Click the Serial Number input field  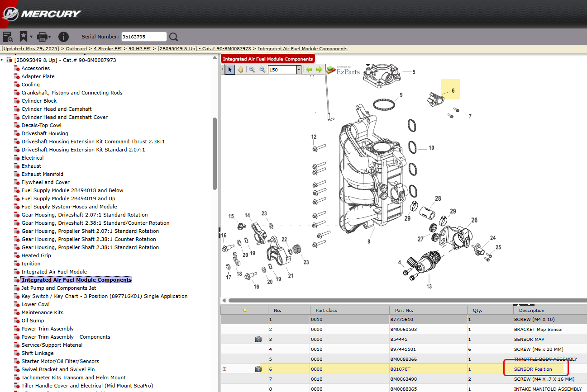click(x=144, y=37)
